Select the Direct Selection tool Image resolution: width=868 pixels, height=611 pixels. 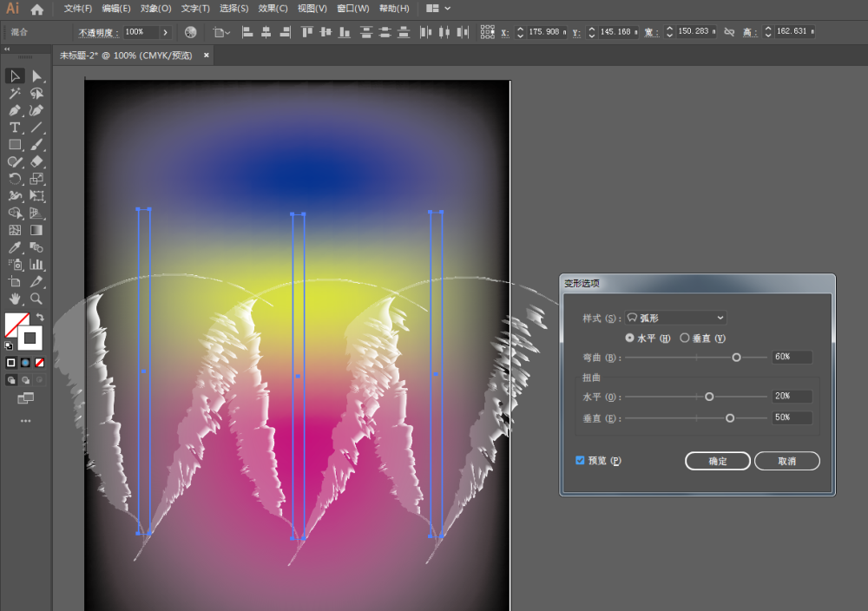tap(36, 76)
